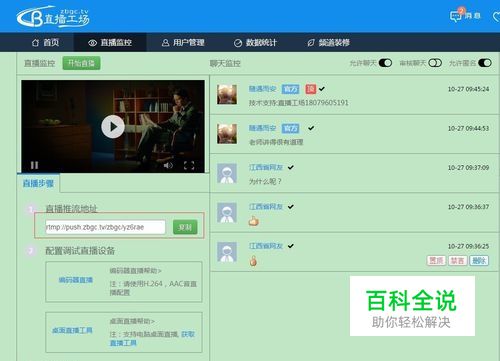Screen dimensions: 500x361
Task: Click the timestamp 10-27 09:37:09
Action: 468,168
